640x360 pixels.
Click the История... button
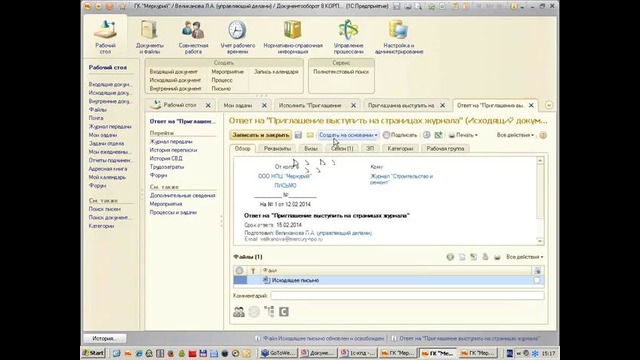(104, 338)
